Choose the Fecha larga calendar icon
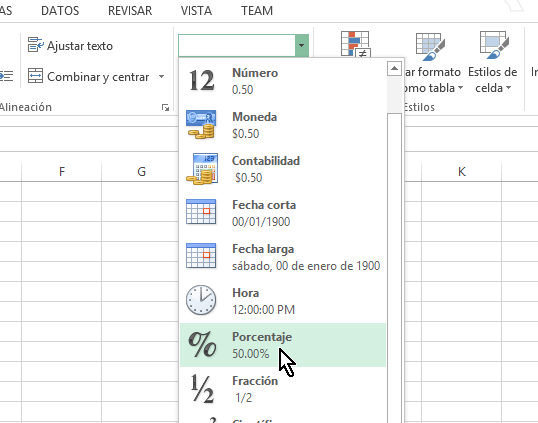This screenshot has height=423, width=538. click(x=201, y=256)
